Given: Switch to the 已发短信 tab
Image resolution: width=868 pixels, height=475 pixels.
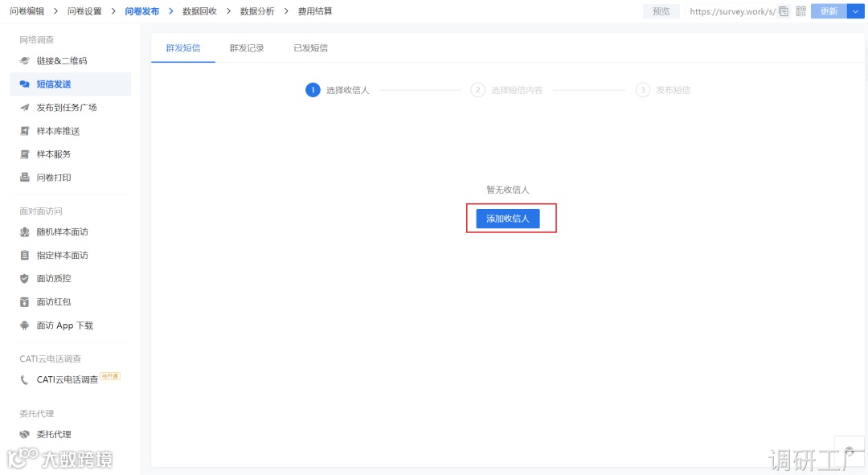Looking at the screenshot, I should (x=310, y=48).
